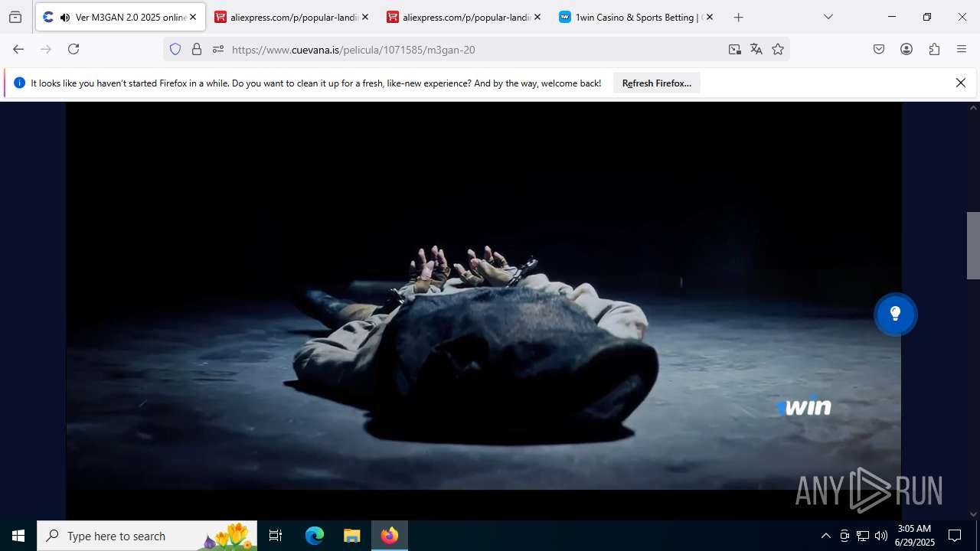Open the Firefox account menu
The height and width of the screenshot is (551, 980).
tap(906, 49)
